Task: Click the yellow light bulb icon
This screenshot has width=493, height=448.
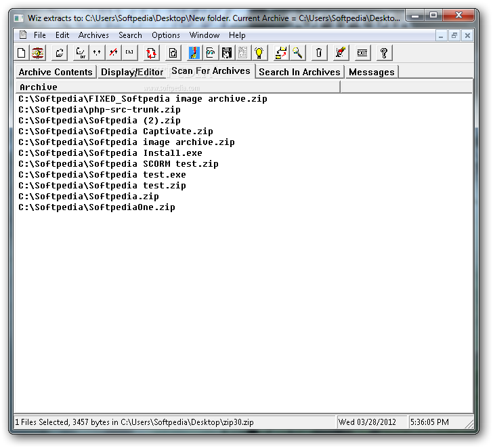Action: 259,53
